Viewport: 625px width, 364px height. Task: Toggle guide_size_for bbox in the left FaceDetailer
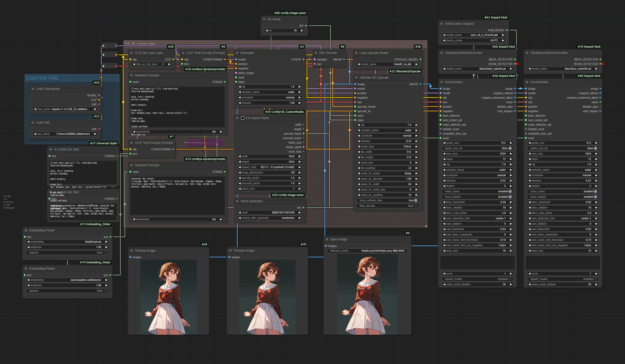point(477,148)
